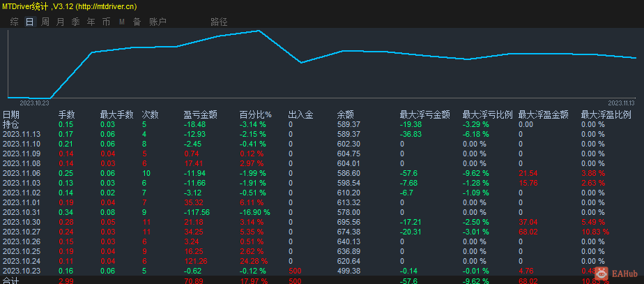Click the 次数 column header

coord(151,114)
